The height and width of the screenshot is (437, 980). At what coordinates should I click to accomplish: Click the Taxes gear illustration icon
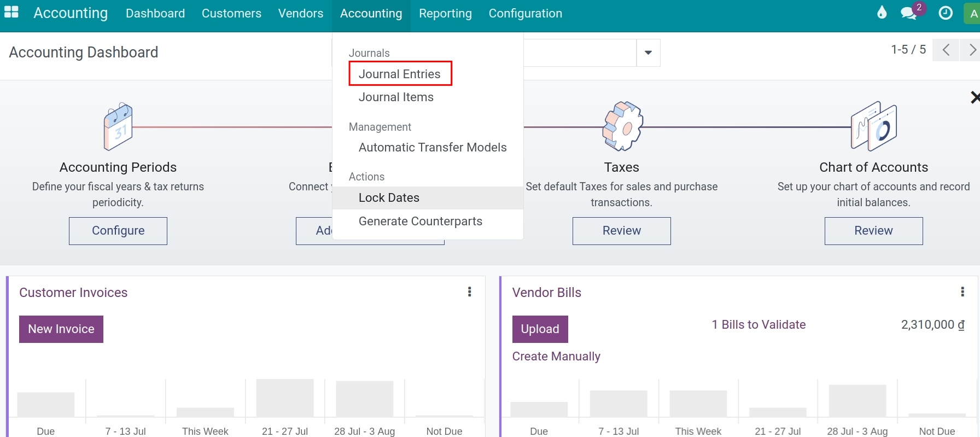click(622, 126)
